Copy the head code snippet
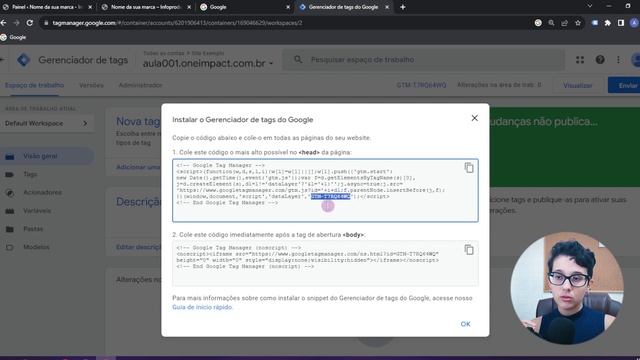Screen dimensions: 640x360 tap(469, 168)
